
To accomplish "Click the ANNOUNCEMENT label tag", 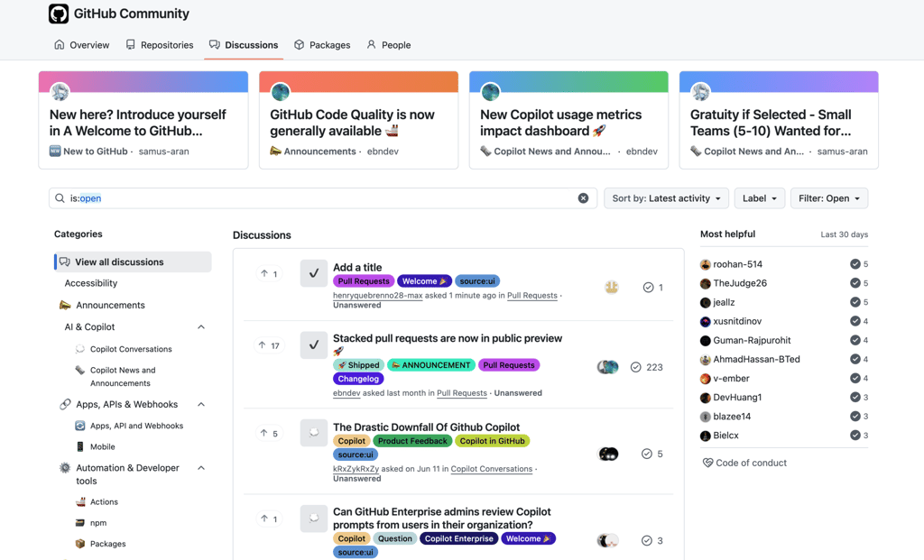I will pyautogui.click(x=431, y=365).
